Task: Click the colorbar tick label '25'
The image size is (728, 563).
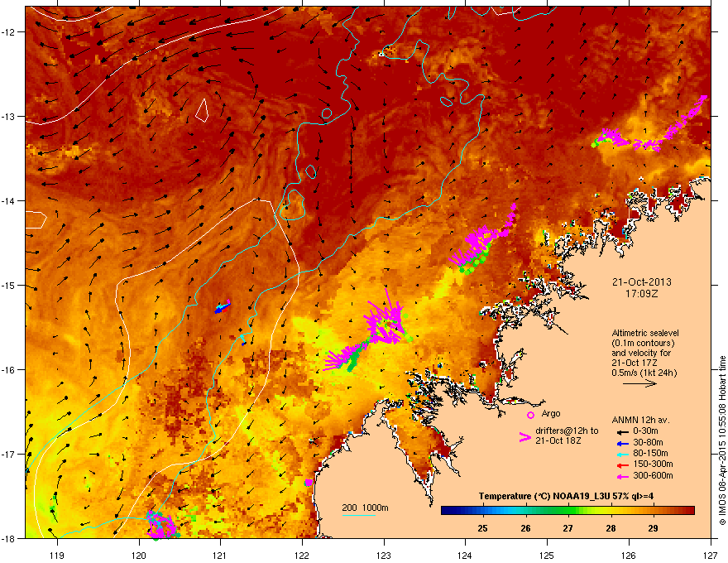Action: pyautogui.click(x=483, y=528)
